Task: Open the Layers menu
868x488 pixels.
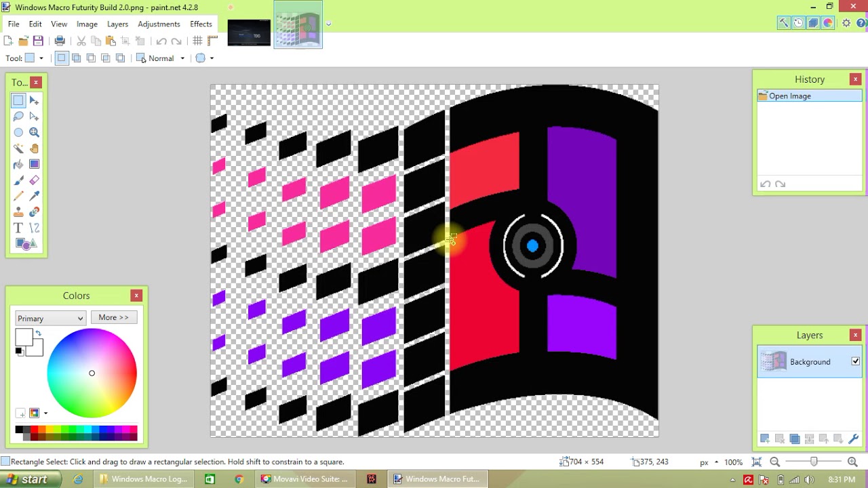Action: point(117,24)
